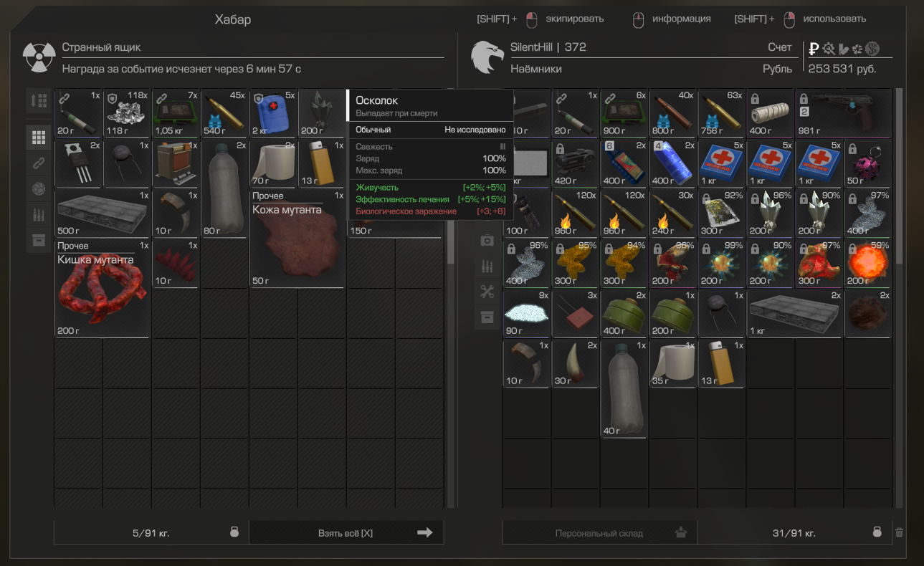This screenshot has width=924, height=566.
Task: Click the 253 531 руб. balance
Action: tap(842, 69)
